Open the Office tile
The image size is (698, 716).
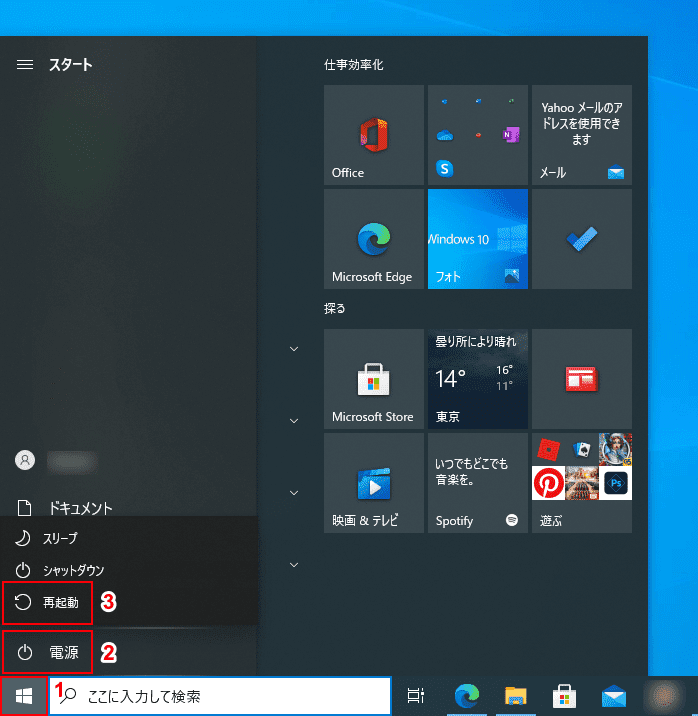[373, 135]
